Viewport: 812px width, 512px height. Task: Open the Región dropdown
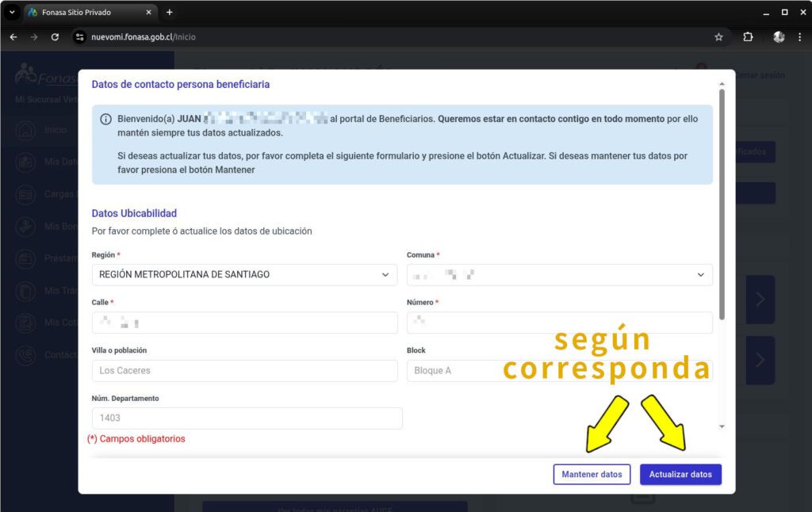pyautogui.click(x=244, y=275)
